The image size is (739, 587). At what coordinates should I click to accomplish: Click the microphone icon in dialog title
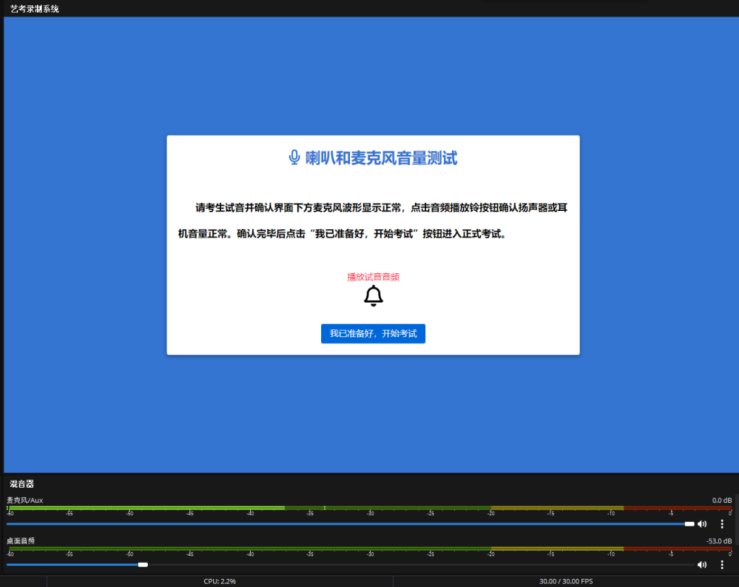point(294,157)
